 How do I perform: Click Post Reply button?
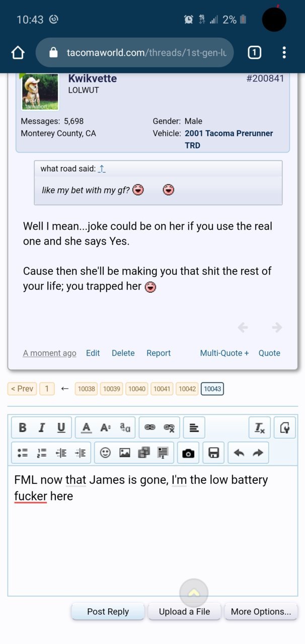coord(108,612)
